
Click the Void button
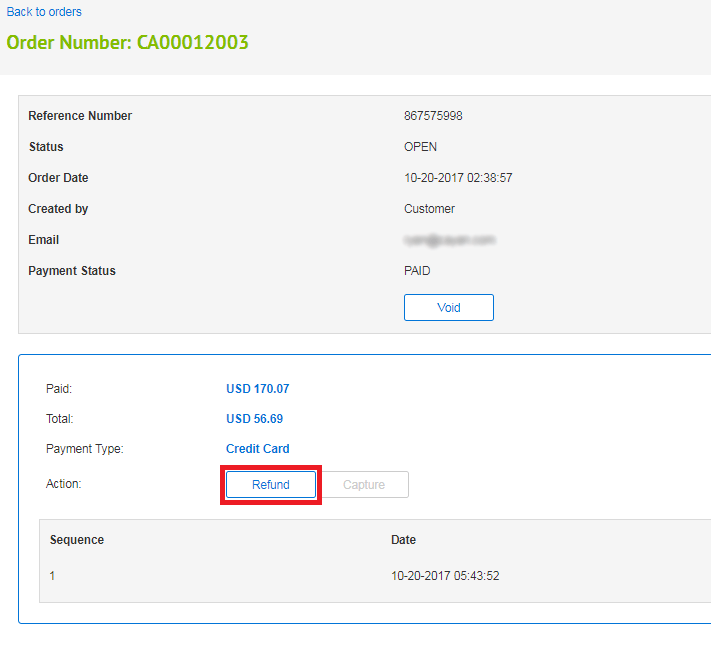(448, 307)
